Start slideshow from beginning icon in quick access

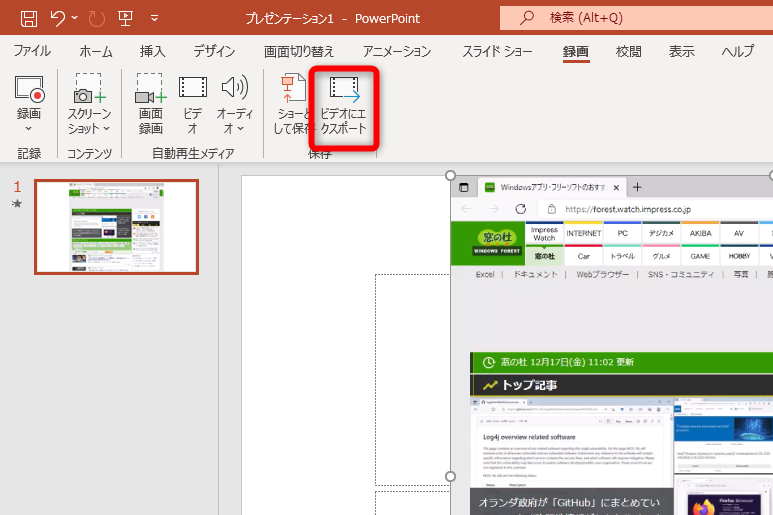[126, 19]
